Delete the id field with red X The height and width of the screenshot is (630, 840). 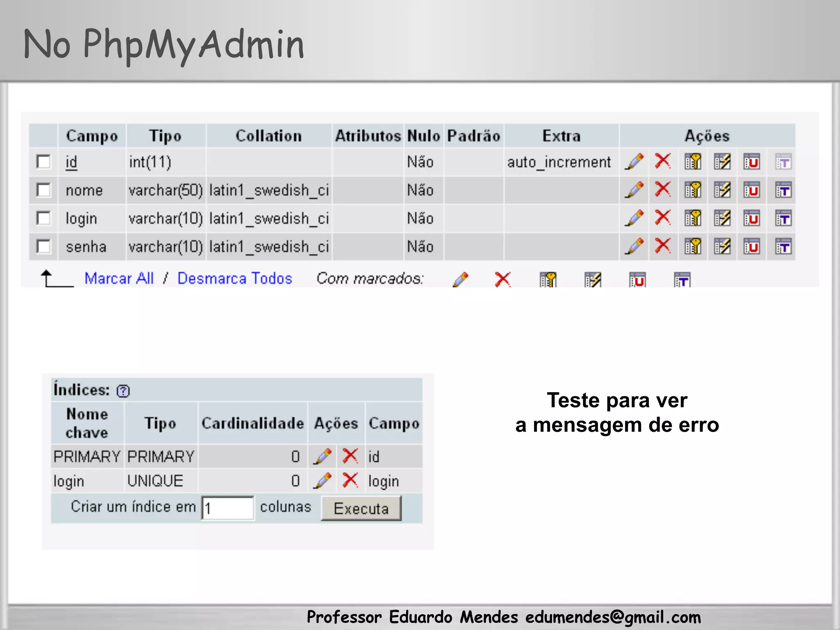point(663,161)
